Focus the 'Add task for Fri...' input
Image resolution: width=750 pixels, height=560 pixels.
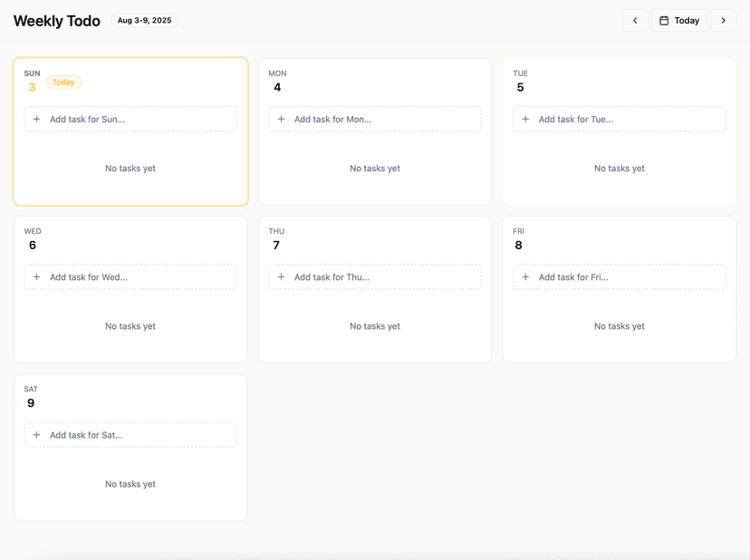(620, 277)
